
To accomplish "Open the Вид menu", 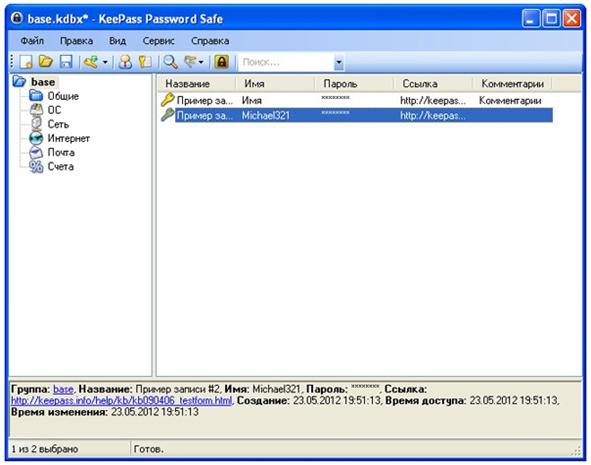I will pos(118,41).
